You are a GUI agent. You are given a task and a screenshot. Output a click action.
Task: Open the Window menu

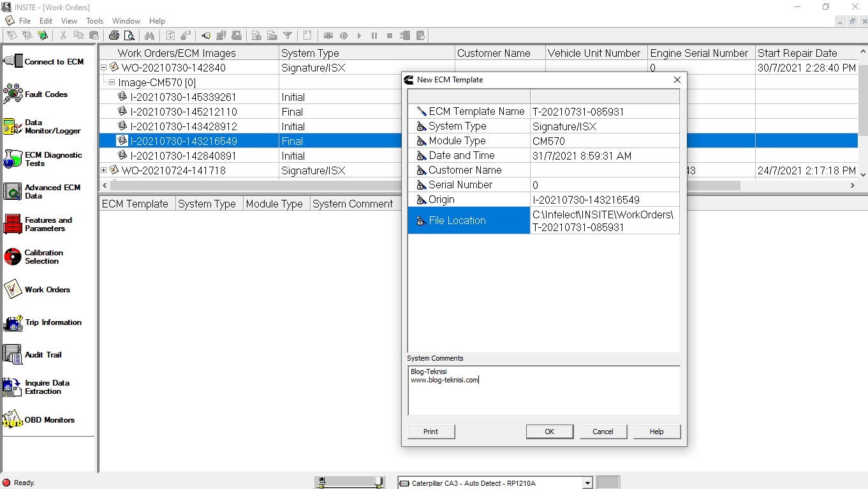(x=126, y=20)
